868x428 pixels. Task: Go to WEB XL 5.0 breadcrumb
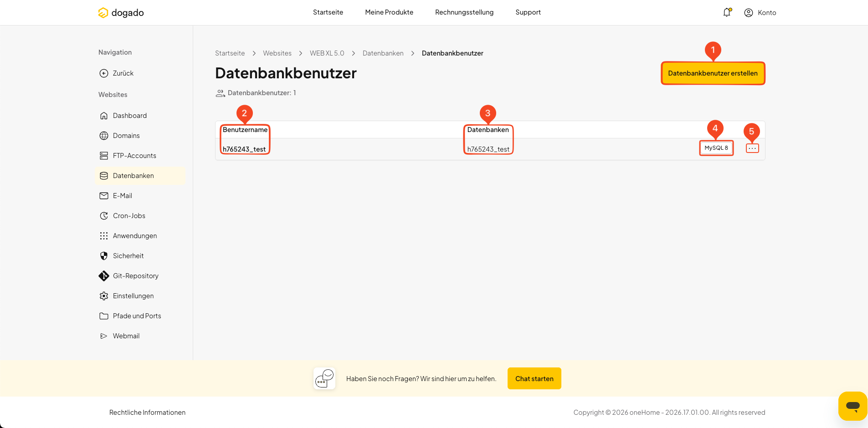pos(327,53)
